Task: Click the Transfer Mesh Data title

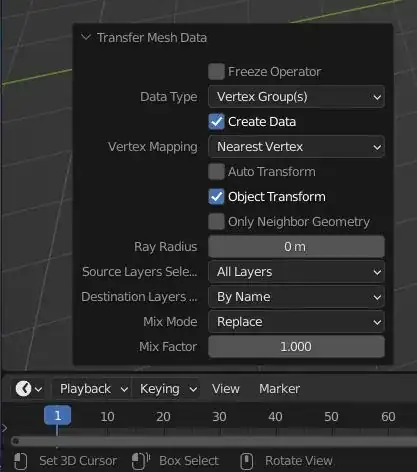Action: point(152,38)
